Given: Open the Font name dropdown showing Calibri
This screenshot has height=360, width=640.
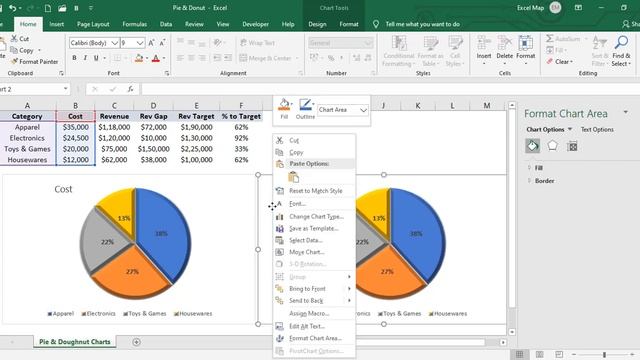Looking at the screenshot, I should [x=115, y=43].
